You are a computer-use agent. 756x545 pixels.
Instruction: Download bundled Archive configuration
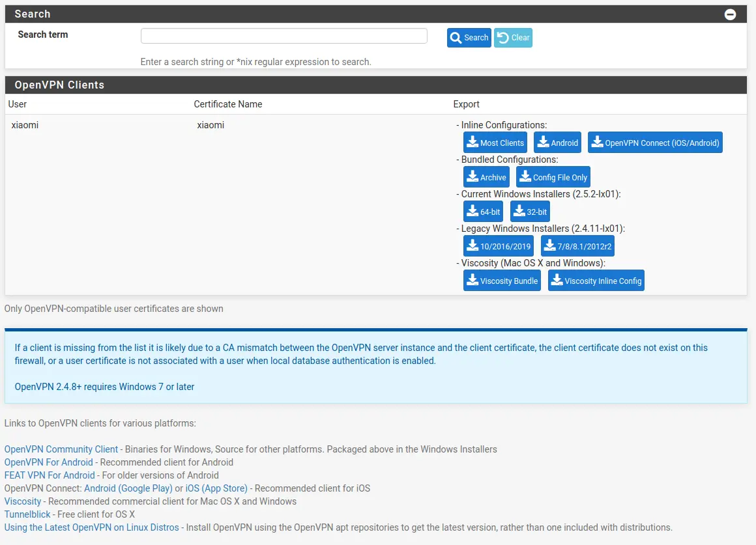pyautogui.click(x=486, y=177)
